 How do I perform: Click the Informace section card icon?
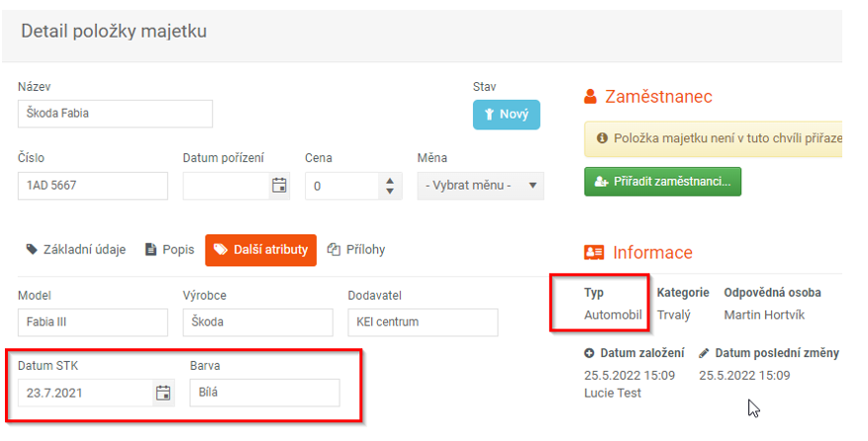click(x=594, y=253)
